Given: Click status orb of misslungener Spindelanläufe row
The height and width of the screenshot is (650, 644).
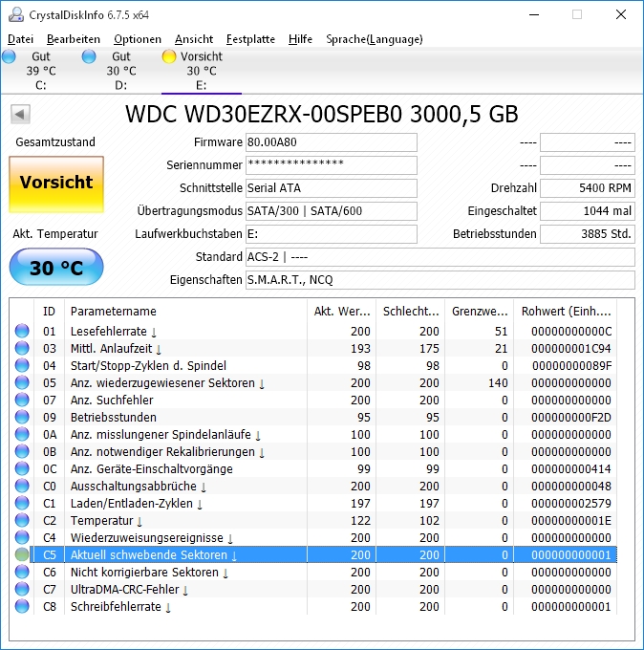Looking at the screenshot, I should click(x=22, y=434).
